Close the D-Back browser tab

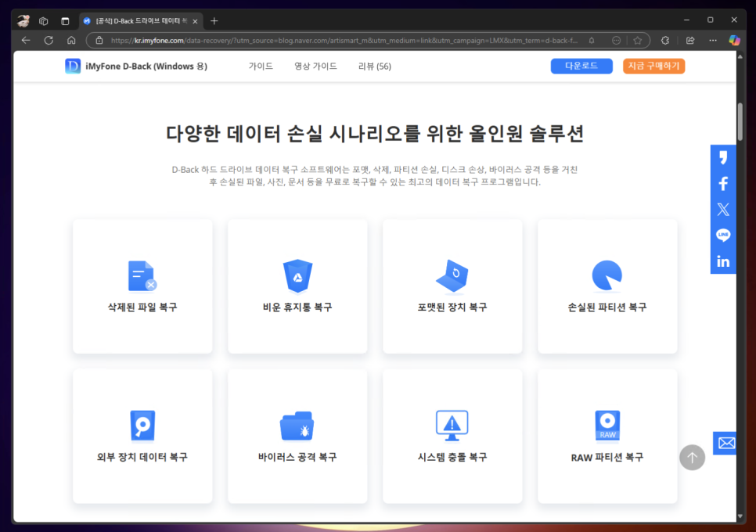(x=196, y=21)
